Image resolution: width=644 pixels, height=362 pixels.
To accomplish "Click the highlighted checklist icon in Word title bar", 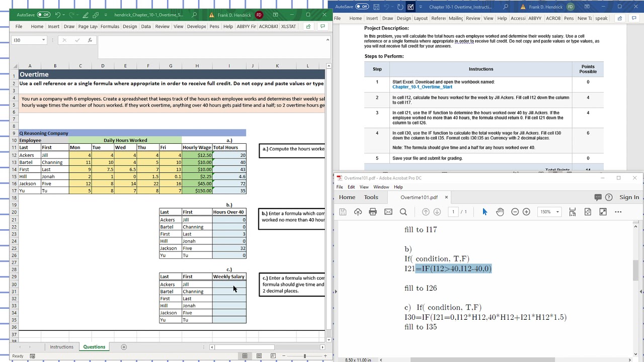I will (x=411, y=7).
